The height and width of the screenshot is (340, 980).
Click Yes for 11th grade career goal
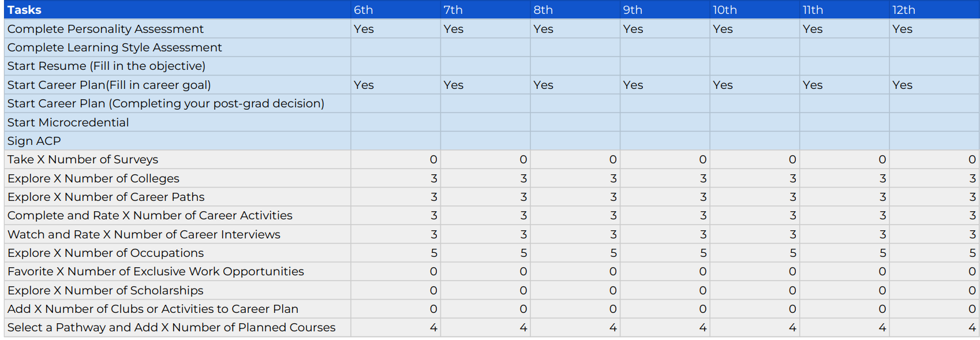[812, 85]
